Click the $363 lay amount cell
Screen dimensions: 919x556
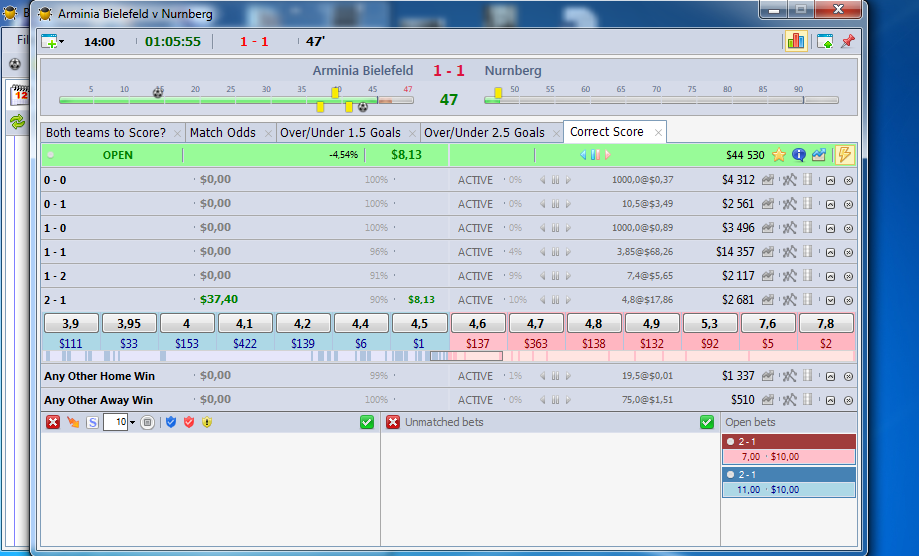click(x=535, y=343)
